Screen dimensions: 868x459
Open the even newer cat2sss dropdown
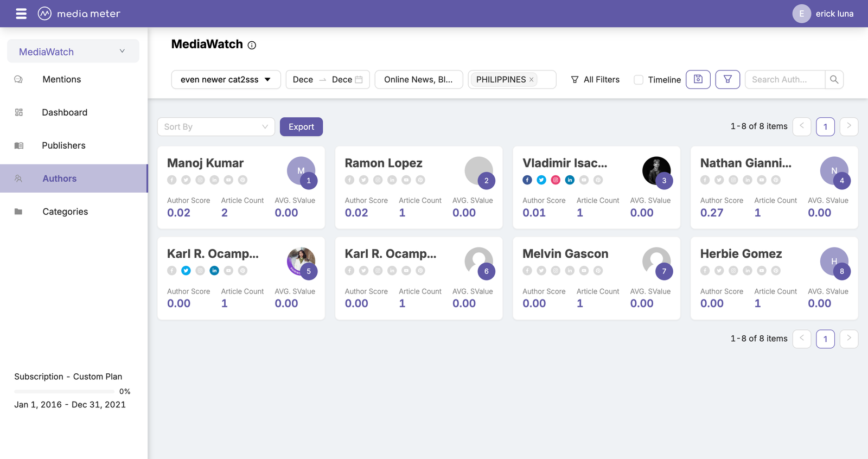tap(226, 79)
